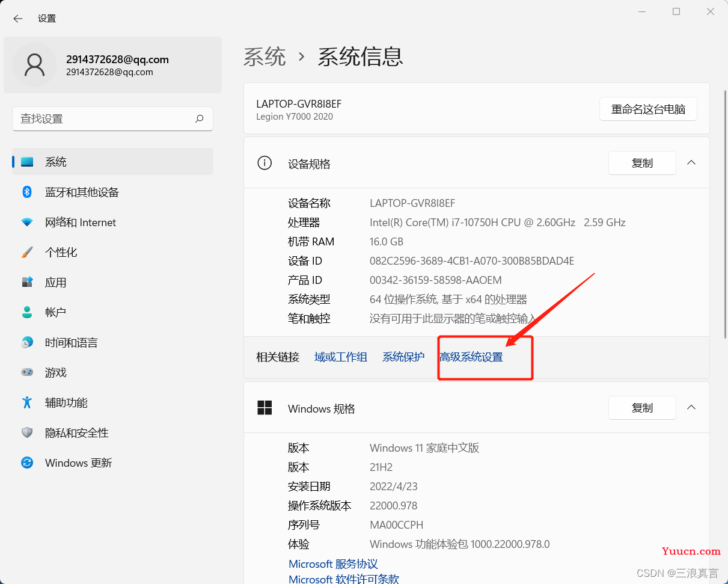Image resolution: width=728 pixels, height=584 pixels.
Task: Click the time and language globe icon
Action: coord(27,342)
